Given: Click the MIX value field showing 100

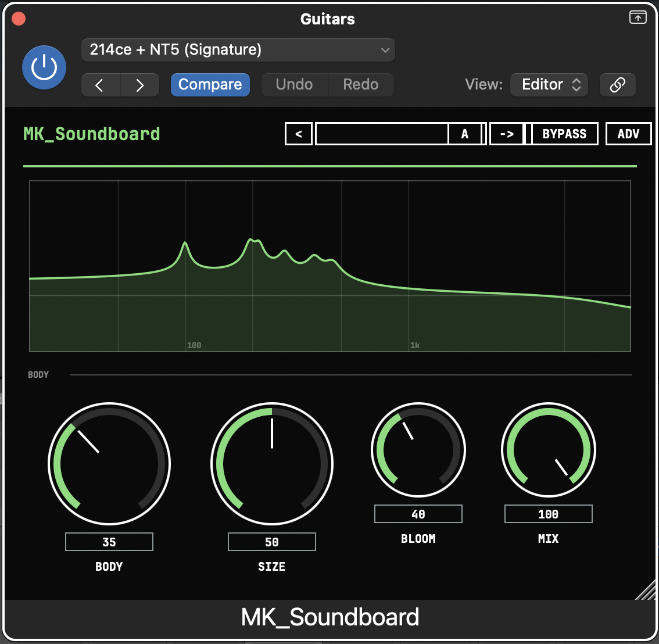Looking at the screenshot, I should coord(549,514).
